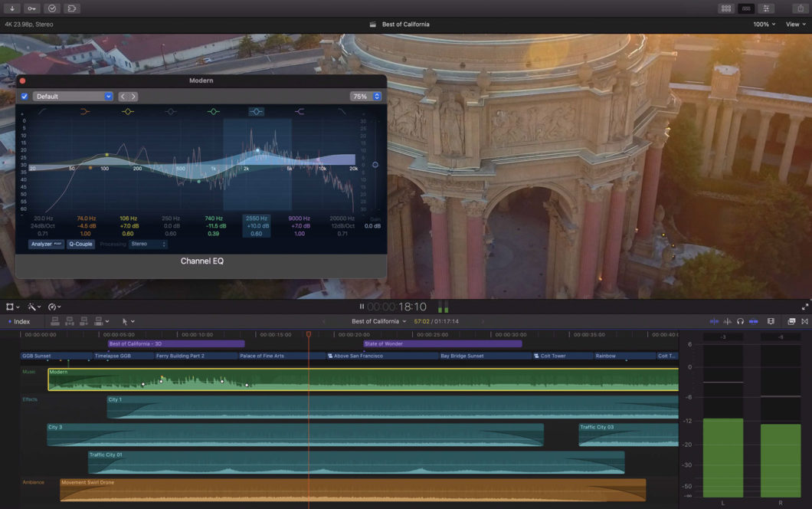
Task: Click the Index button in the timeline
Action: (21, 321)
